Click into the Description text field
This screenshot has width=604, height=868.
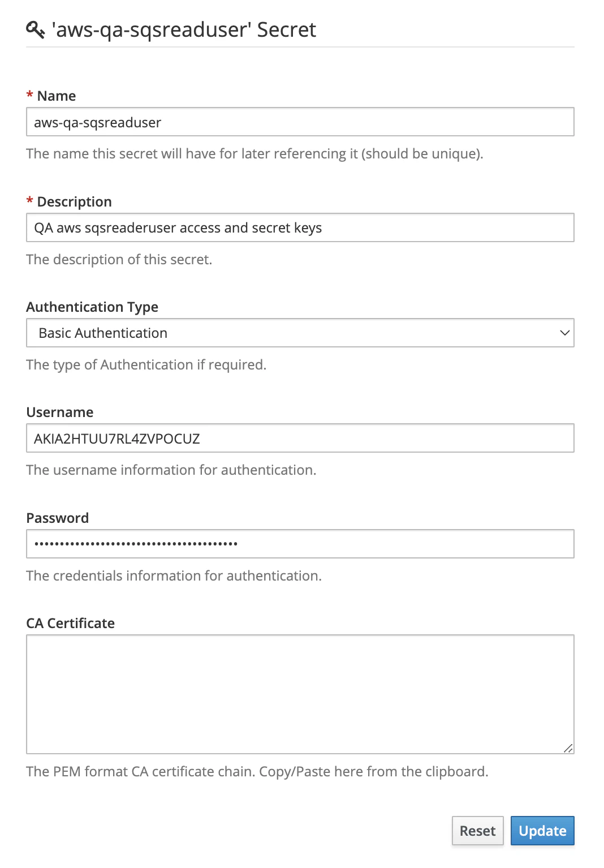[x=300, y=227]
